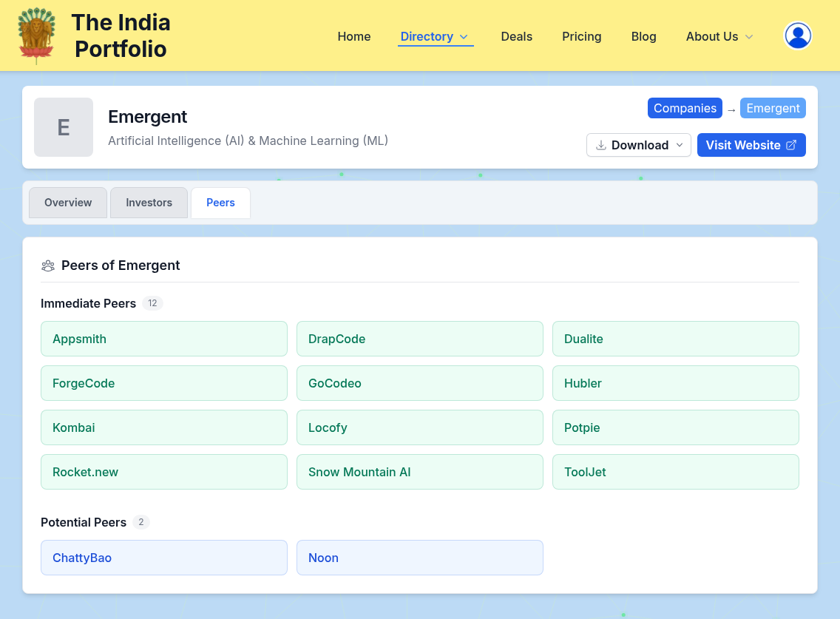Click the Peers of Emergent heading
Screen dimensions: 840x619
click(x=121, y=265)
